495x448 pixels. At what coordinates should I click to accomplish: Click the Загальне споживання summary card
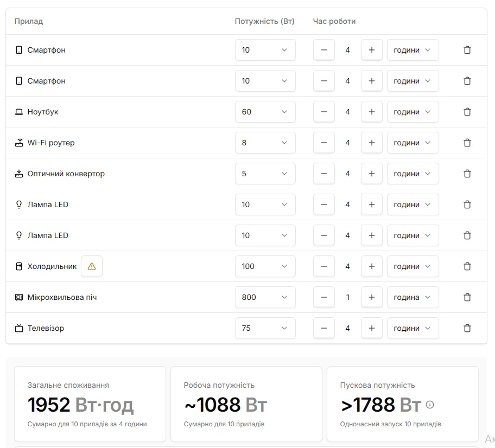click(x=90, y=404)
